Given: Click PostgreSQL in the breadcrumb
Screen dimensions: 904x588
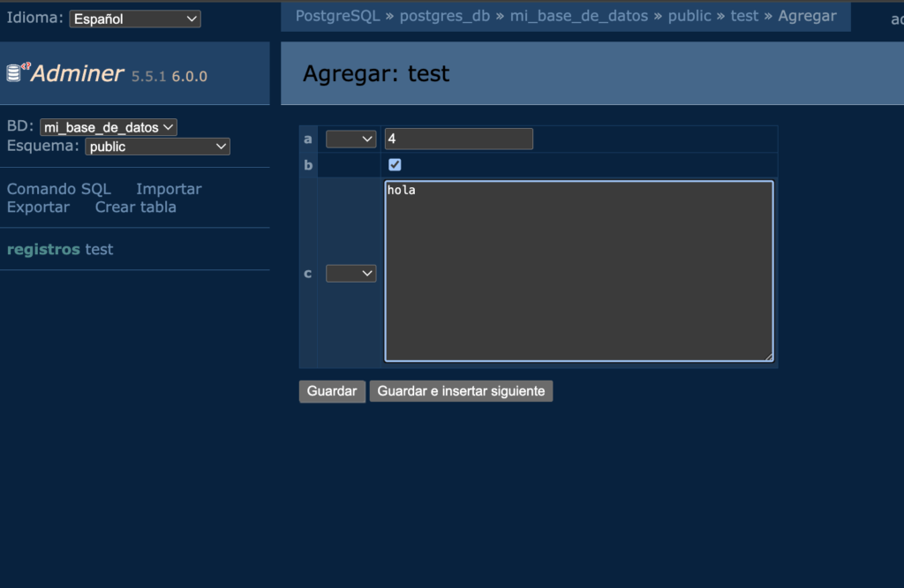Looking at the screenshot, I should [x=338, y=16].
